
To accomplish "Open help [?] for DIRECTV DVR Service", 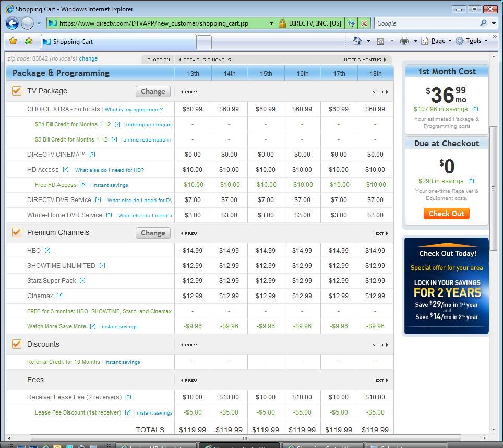I will pyautogui.click(x=98, y=200).
